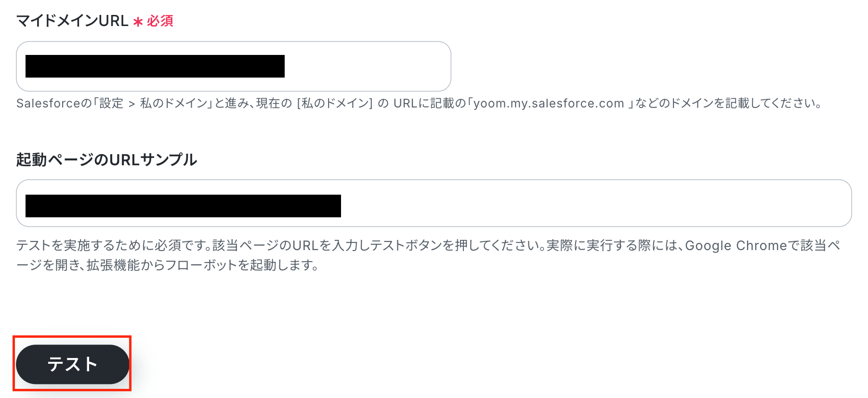Focus the 起動ページのURLサンプル input field
The height and width of the screenshot is (398, 868).
[434, 203]
